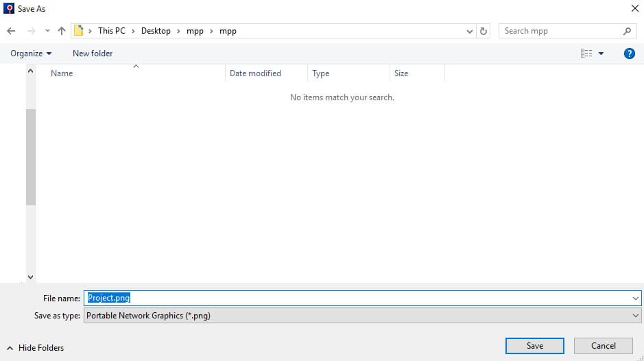Click the Save button
Screen dimensions: 644x361
click(534, 346)
